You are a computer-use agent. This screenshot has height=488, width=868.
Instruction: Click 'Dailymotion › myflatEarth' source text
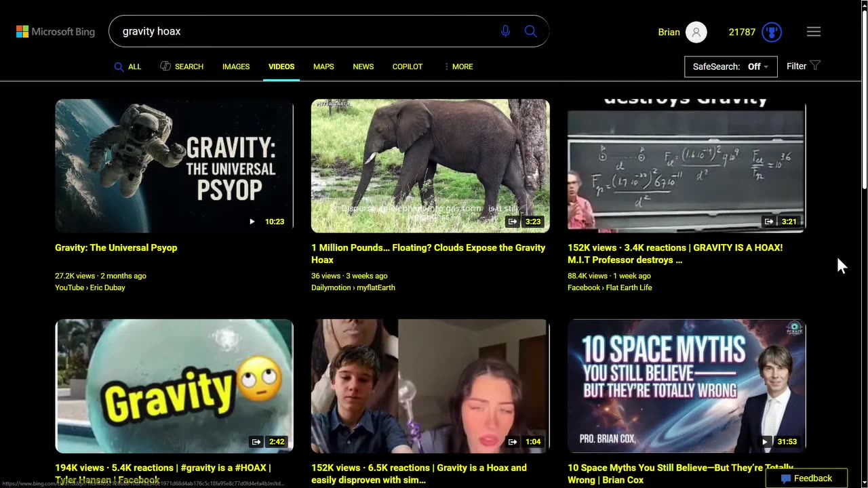pyautogui.click(x=353, y=287)
